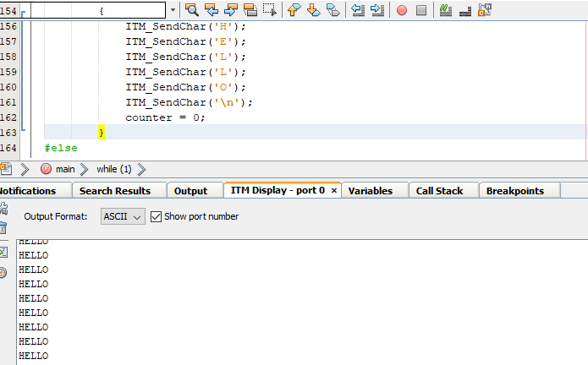588x365 pixels.
Task: Expand the editor toolbar history dropdown arrow
Action: click(x=173, y=10)
